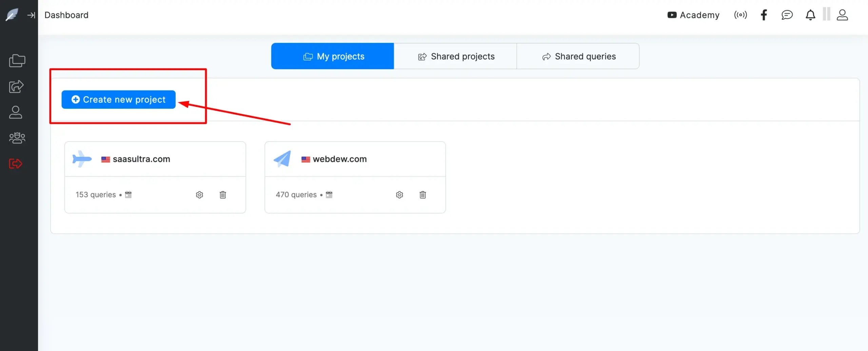868x351 pixels.
Task: Switch to Shared projects tab
Action: coord(455,56)
